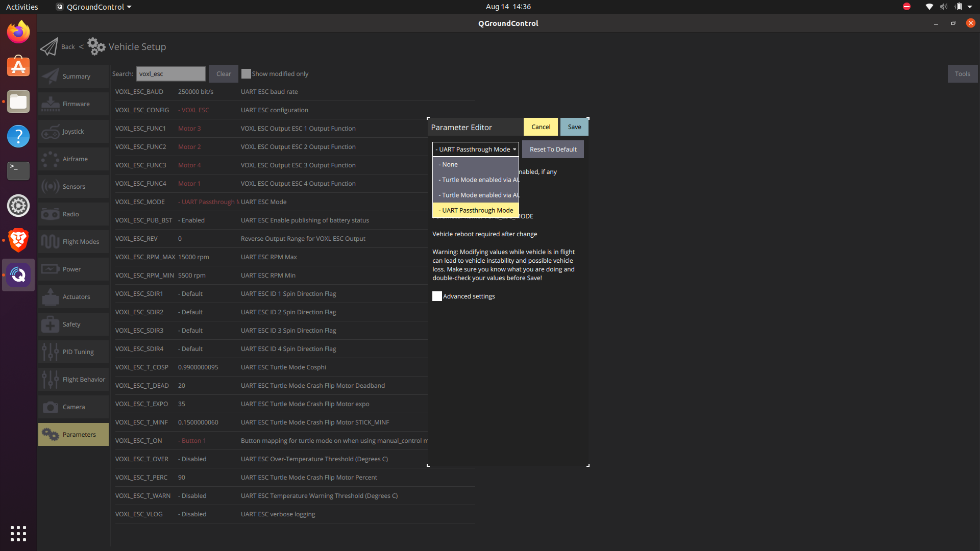Open Flight Modes wave icon
Viewport: 980px width, 551px height.
pyautogui.click(x=50, y=241)
